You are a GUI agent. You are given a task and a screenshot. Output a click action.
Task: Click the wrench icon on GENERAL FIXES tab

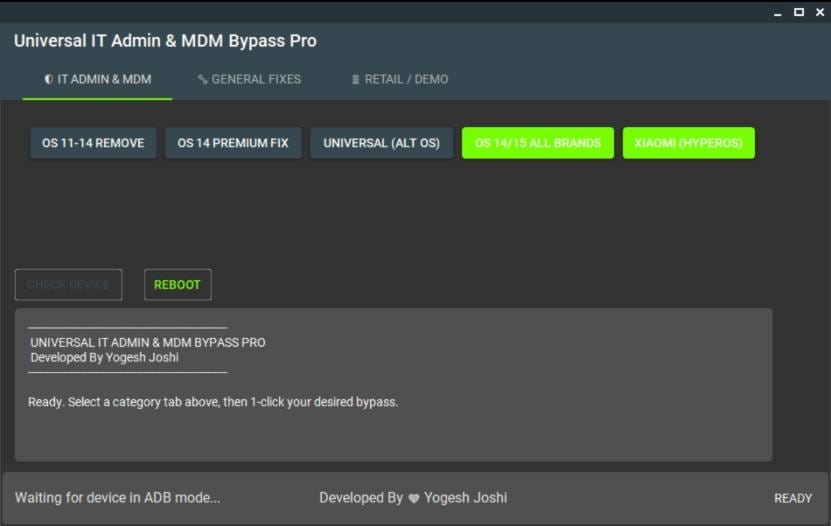click(202, 79)
